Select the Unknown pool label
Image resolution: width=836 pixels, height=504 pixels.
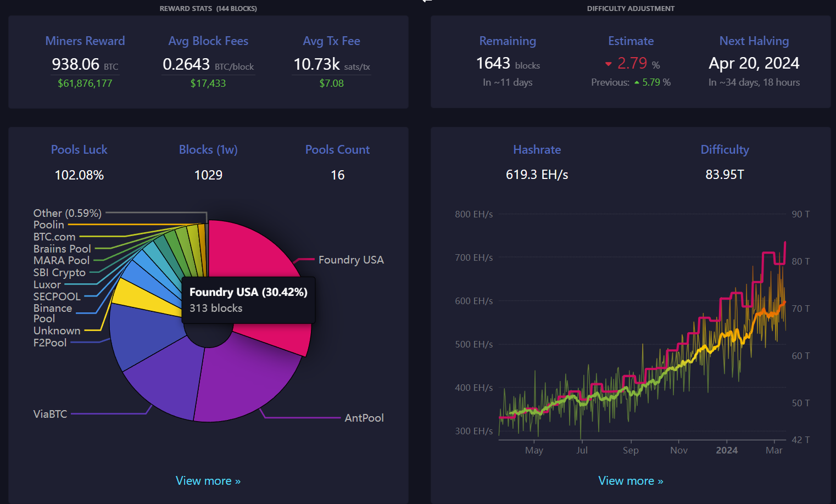57,331
